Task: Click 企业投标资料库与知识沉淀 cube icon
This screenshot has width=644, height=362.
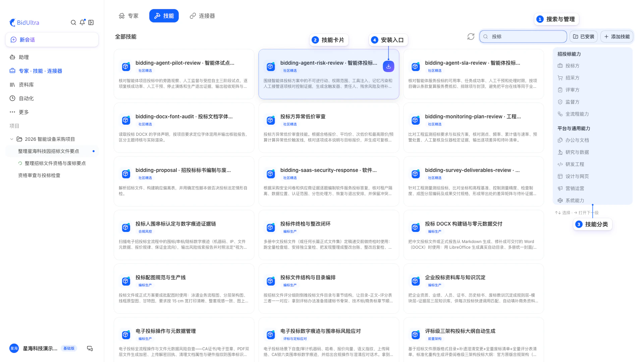Action: [416, 281]
